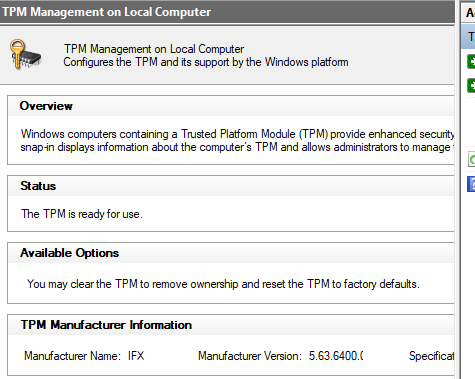Viewport: 475px width, 379px height.
Task: Select version value '5.63.6400.0'
Action: [x=336, y=356]
